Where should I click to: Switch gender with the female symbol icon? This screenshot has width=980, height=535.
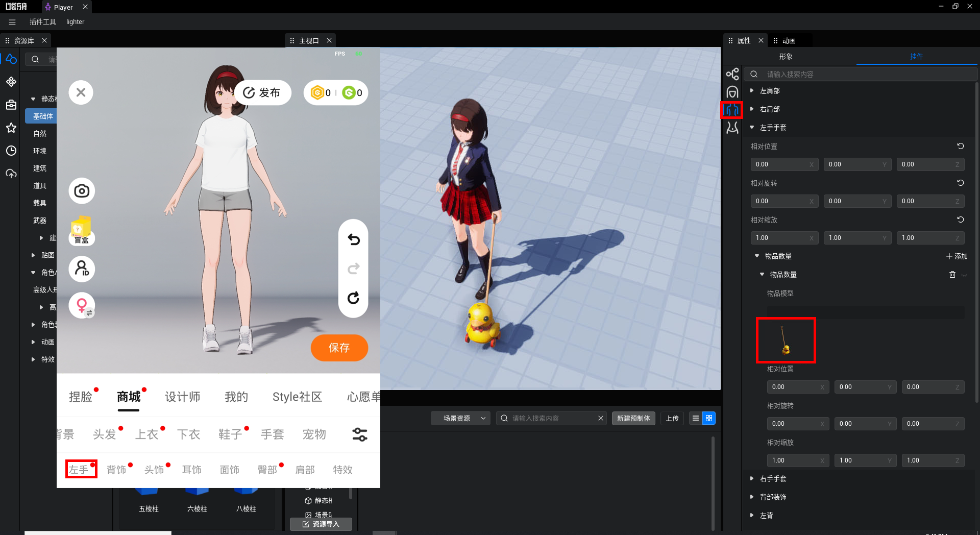point(82,305)
